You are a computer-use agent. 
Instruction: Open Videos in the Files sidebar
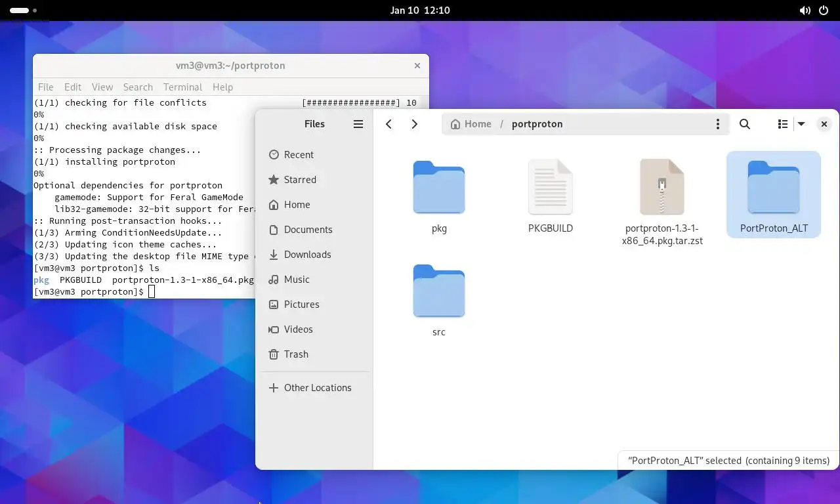click(315, 329)
